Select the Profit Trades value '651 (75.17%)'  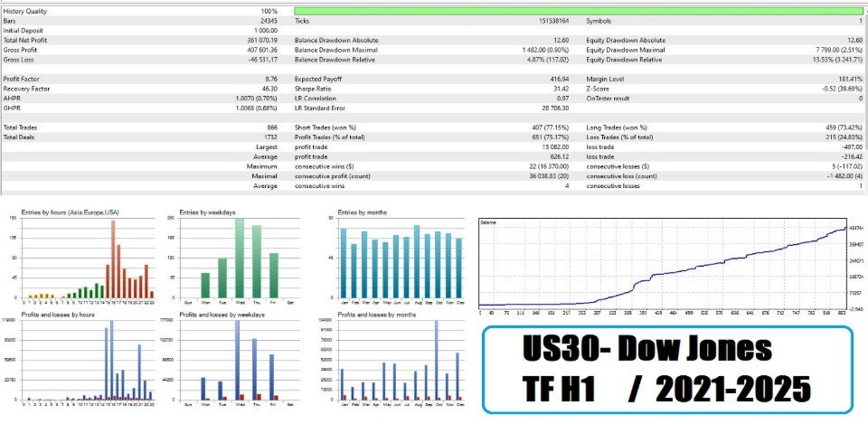point(551,137)
